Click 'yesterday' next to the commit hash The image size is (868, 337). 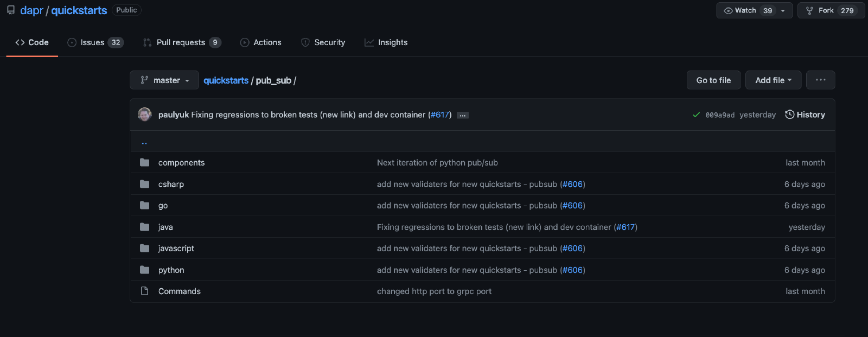pos(757,115)
